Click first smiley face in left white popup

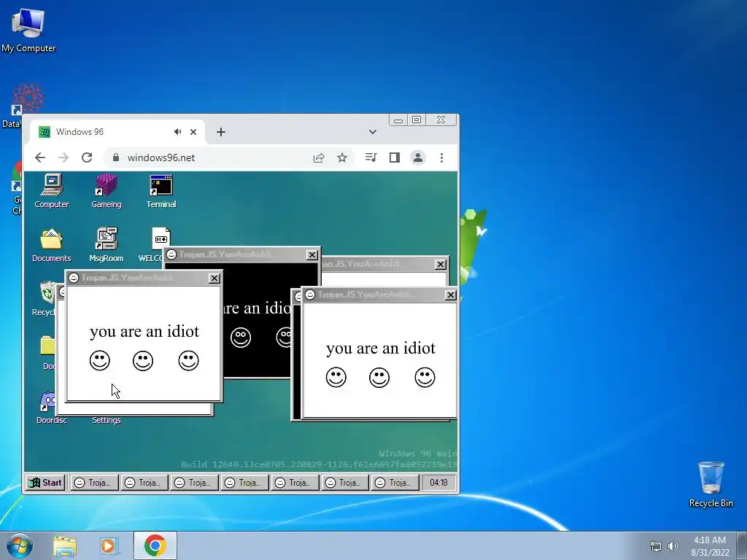tap(99, 360)
